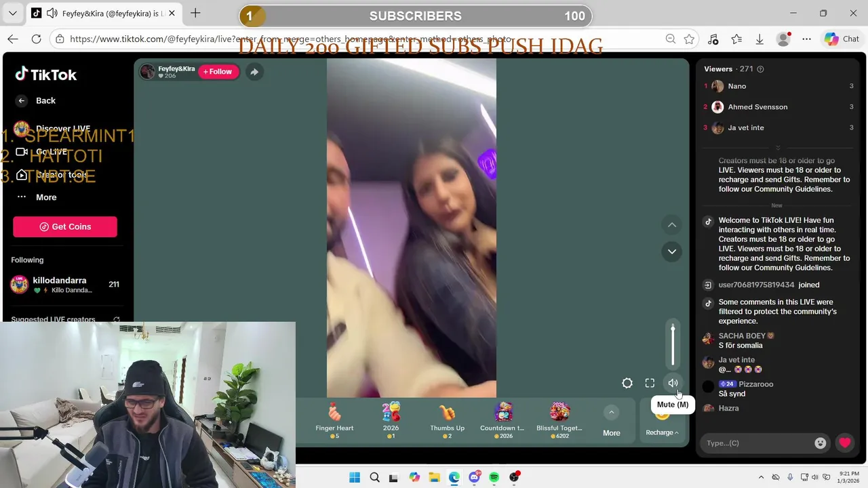Follow Feyfey&Kira
The width and height of the screenshot is (868, 488).
coord(218,72)
